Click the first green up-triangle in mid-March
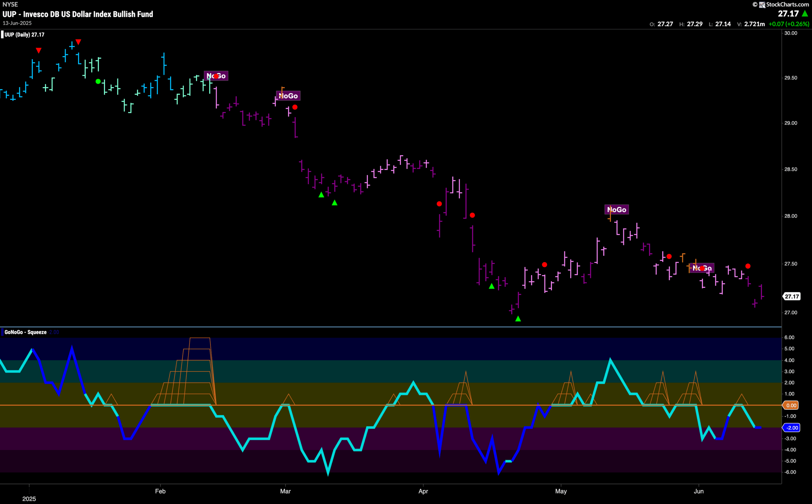812x504 pixels. 321,195
